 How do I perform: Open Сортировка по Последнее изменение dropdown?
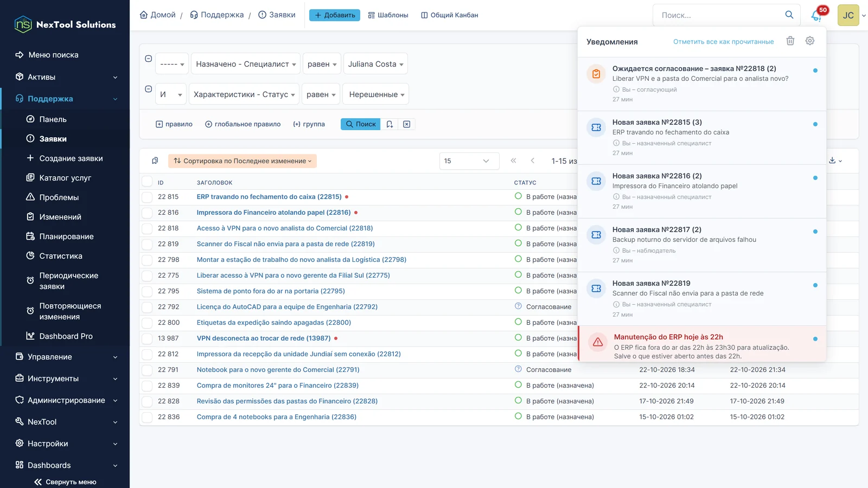click(242, 161)
